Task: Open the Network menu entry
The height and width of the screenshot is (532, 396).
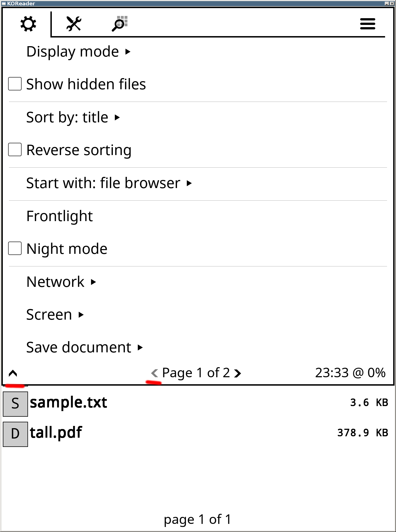Action: click(55, 281)
